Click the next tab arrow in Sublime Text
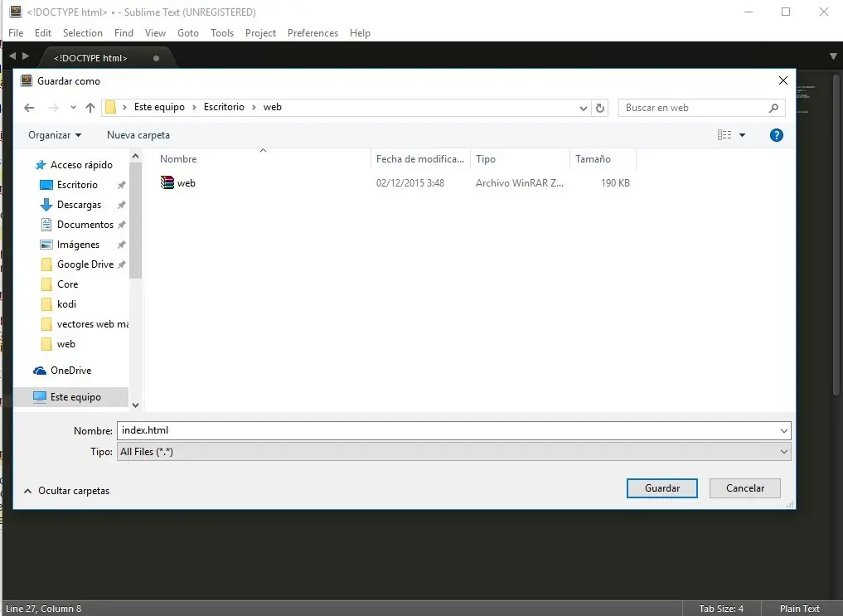 (x=25, y=56)
